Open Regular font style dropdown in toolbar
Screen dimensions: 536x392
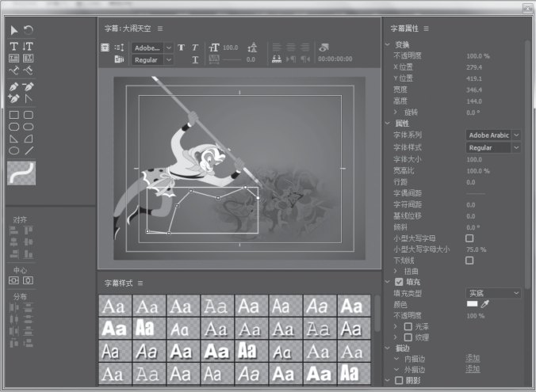click(x=153, y=59)
